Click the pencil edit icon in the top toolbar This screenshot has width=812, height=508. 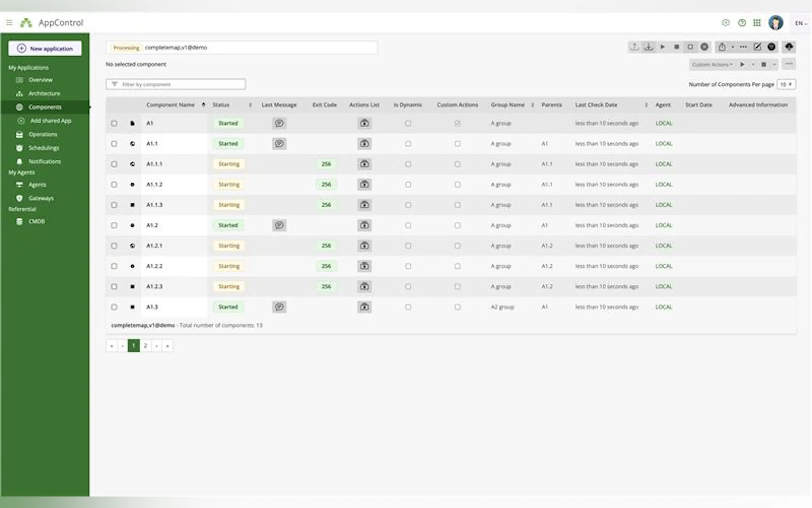(x=757, y=47)
